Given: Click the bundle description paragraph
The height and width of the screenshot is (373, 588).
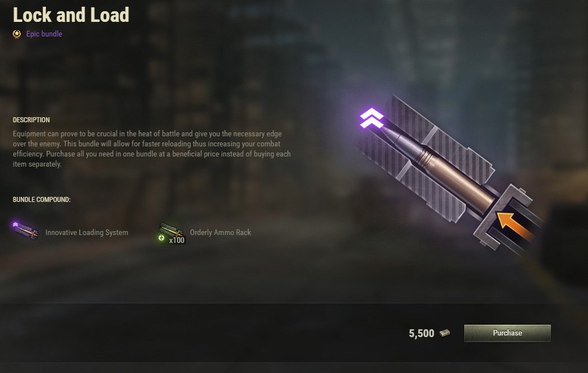Looking at the screenshot, I should click(x=152, y=149).
